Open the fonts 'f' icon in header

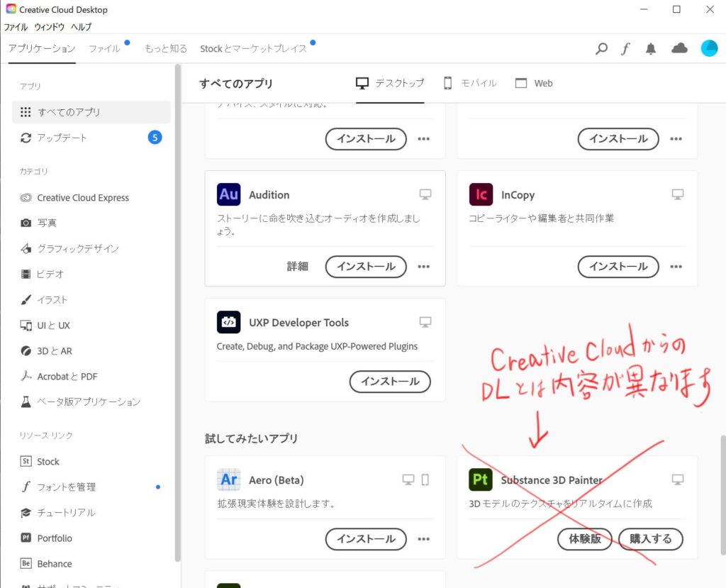[625, 49]
